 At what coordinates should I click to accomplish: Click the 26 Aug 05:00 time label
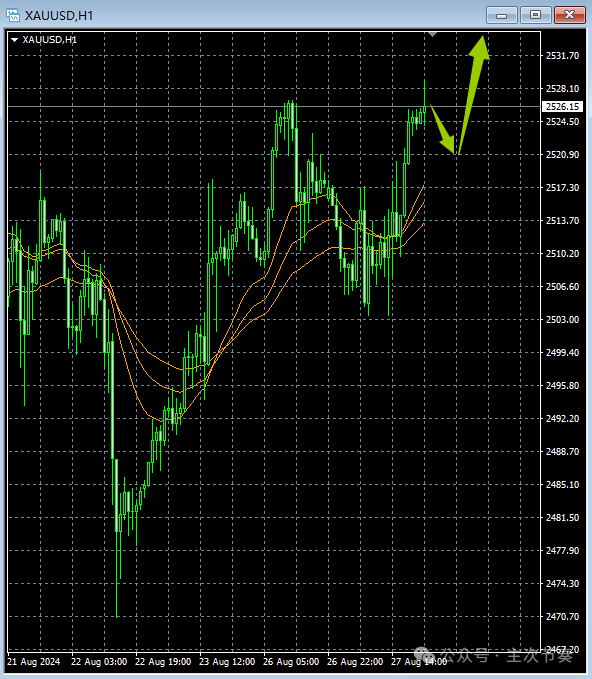[x=291, y=662]
